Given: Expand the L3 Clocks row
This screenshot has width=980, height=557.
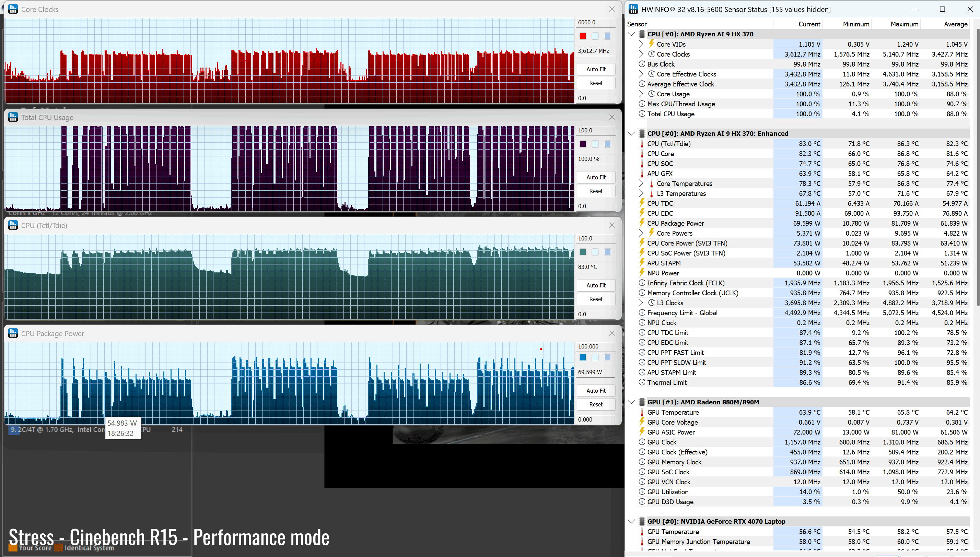Looking at the screenshot, I should click(x=641, y=303).
